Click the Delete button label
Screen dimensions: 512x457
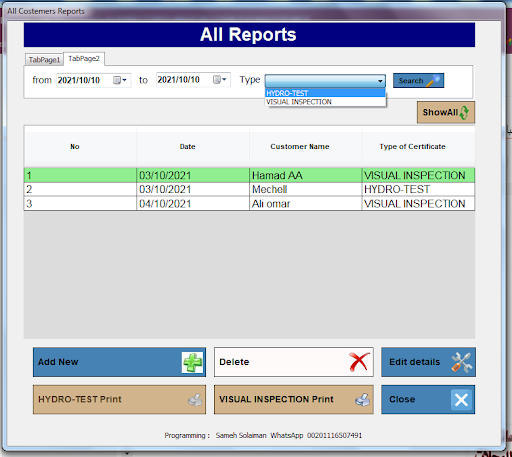tap(234, 362)
